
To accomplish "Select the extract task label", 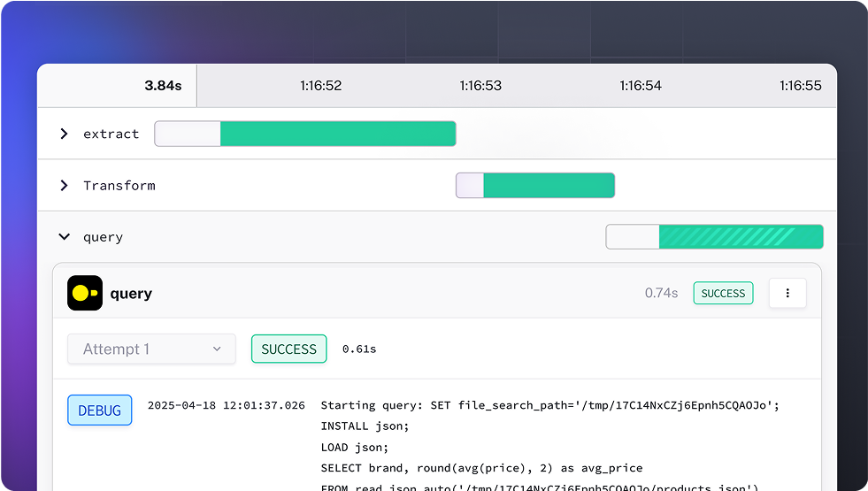I will click(x=111, y=134).
